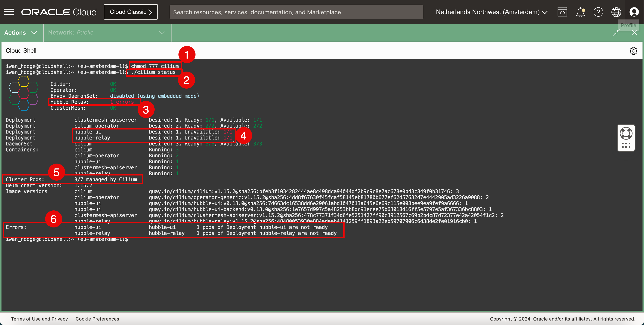Click the Oracle Cloud logo
The width and height of the screenshot is (644, 325).
tap(59, 12)
